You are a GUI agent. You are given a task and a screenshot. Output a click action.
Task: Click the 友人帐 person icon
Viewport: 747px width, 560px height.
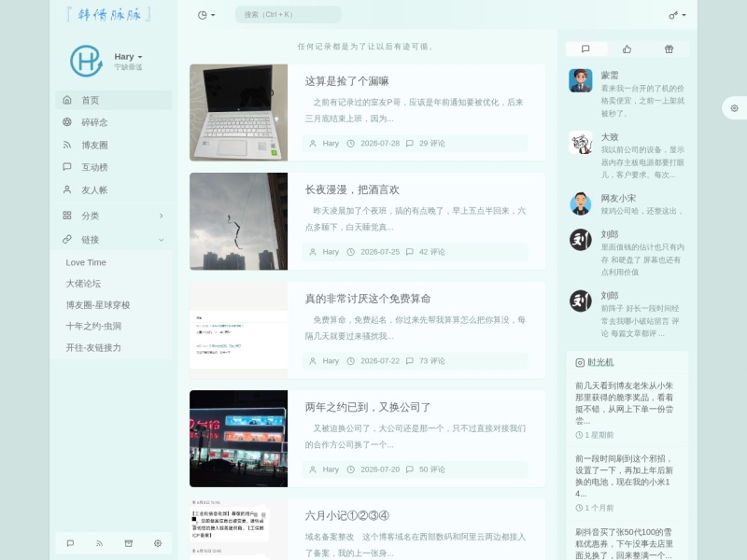coord(67,189)
